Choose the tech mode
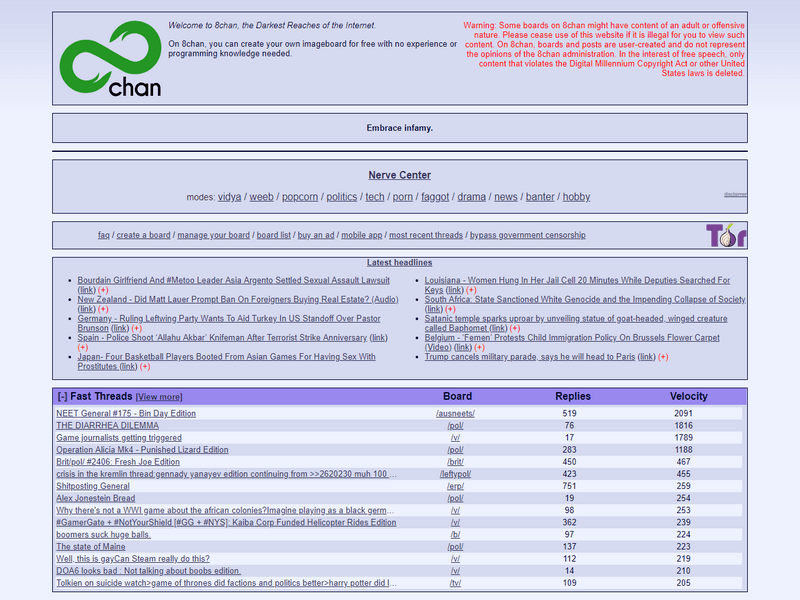Viewport: 800px width, 600px height. tap(374, 197)
